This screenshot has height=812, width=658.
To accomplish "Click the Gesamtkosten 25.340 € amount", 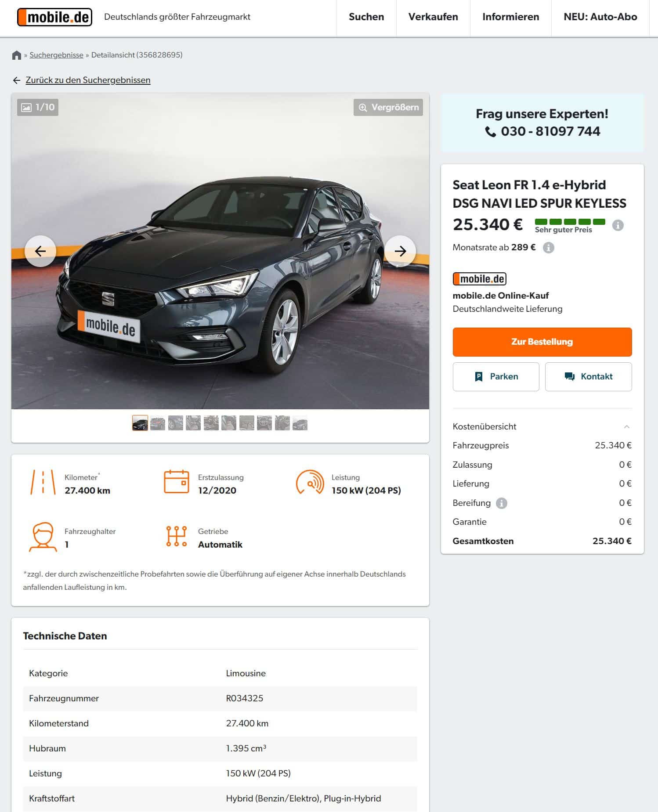I will [x=612, y=541].
